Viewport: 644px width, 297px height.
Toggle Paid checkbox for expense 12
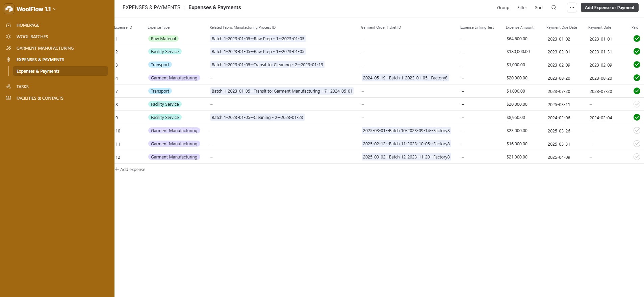pyautogui.click(x=637, y=157)
